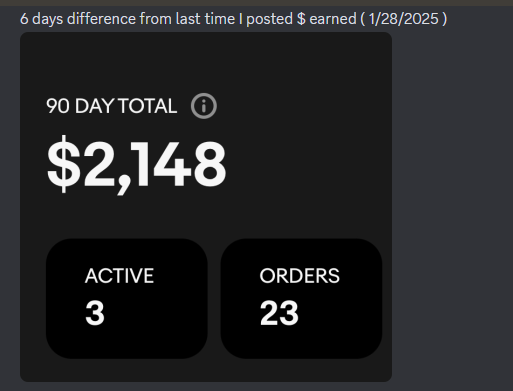Open the ACTIVE card
This screenshot has height=391, width=513.
[x=127, y=298]
